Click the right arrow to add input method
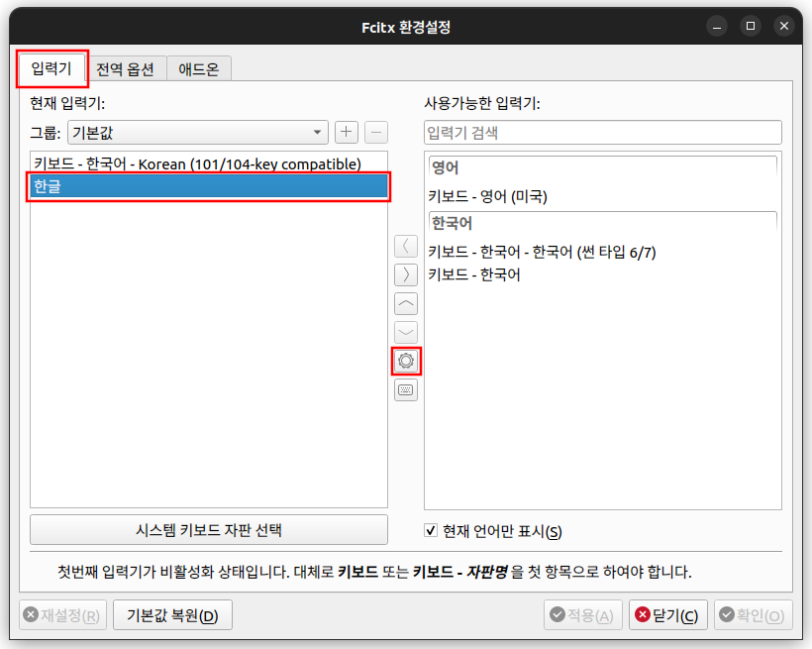Image resolution: width=812 pixels, height=649 pixels. point(405,274)
